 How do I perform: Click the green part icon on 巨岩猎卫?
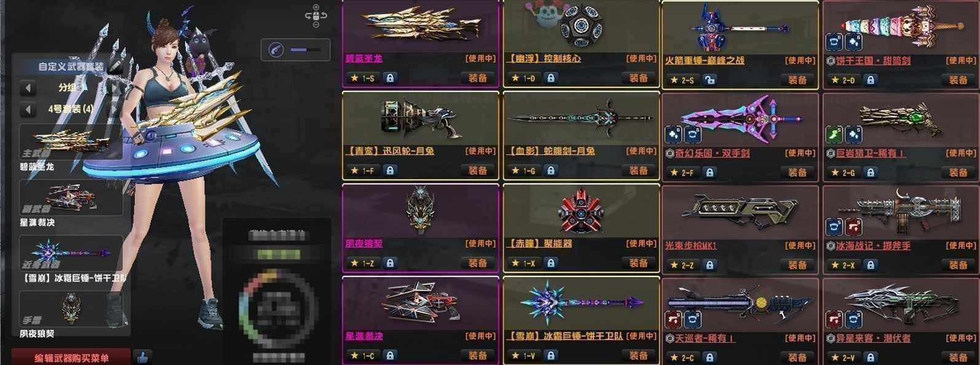[834, 134]
